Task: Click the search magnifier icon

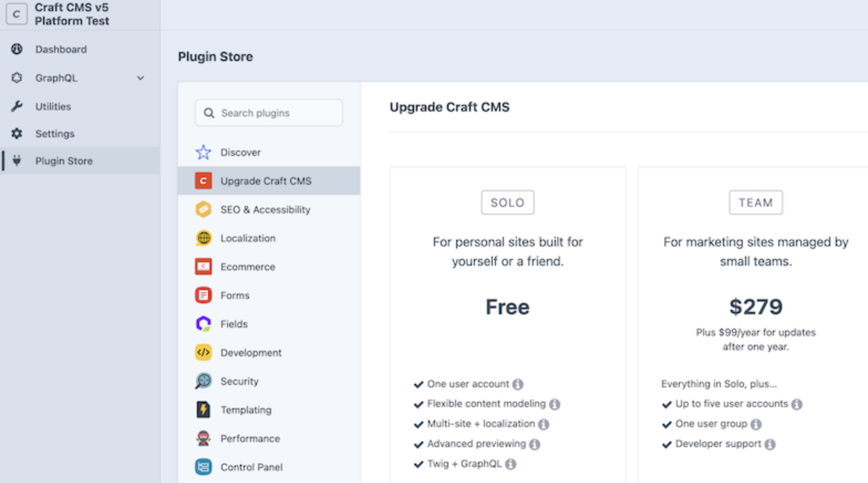Action: tap(209, 113)
